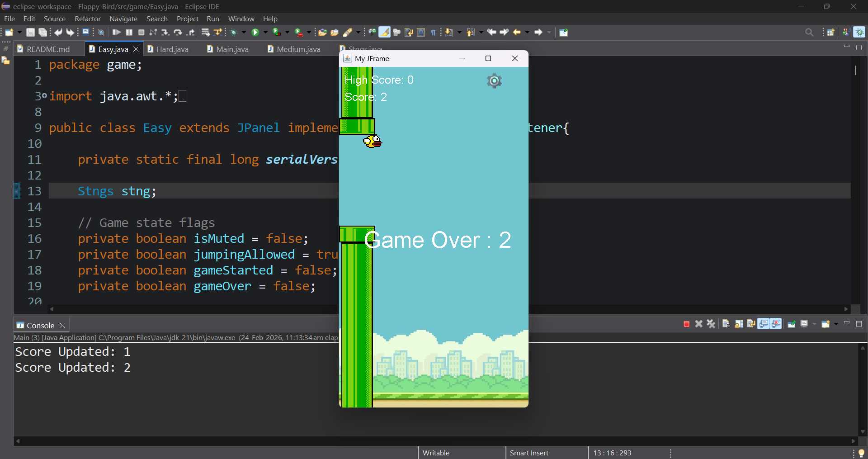Image resolution: width=868 pixels, height=459 pixels.
Task: Close the Easy.java tab
Action: [136, 49]
